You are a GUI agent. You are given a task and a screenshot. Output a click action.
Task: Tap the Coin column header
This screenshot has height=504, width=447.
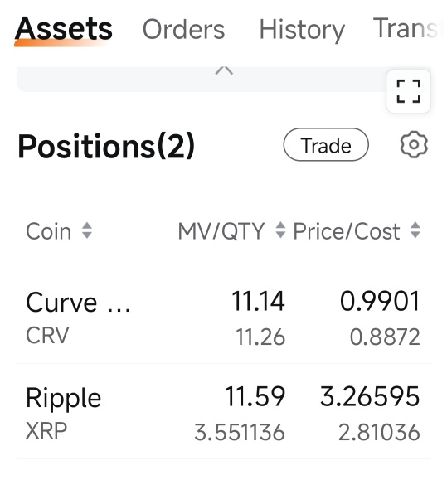49,231
